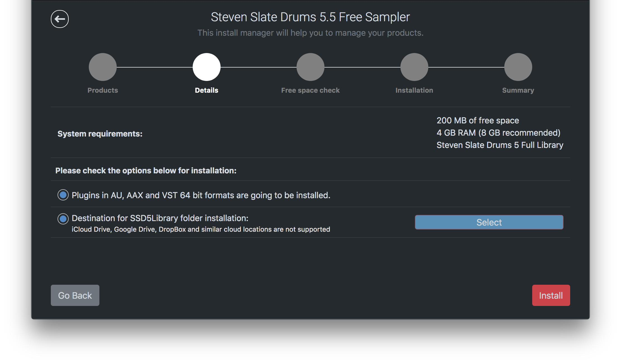Viewport: 621px width, 364px height.
Task: Click the Summary step label
Action: 518,90
